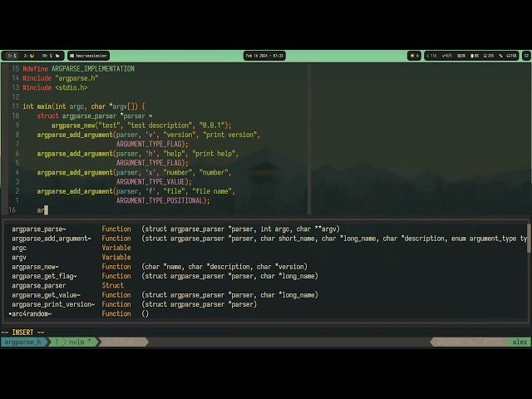
Task: Choose argparse_new~ completion entry
Action: click(35, 267)
